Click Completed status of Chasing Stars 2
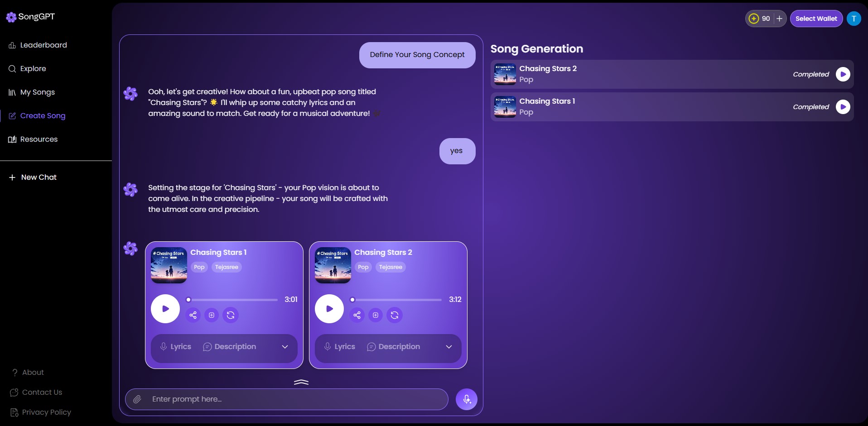The image size is (868, 426). pyautogui.click(x=811, y=74)
